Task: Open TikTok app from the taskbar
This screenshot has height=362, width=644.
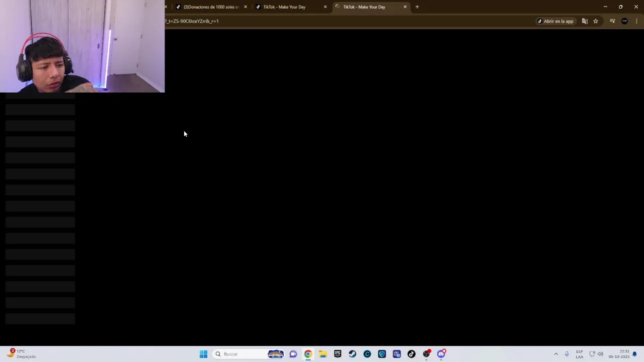Action: (x=412, y=354)
